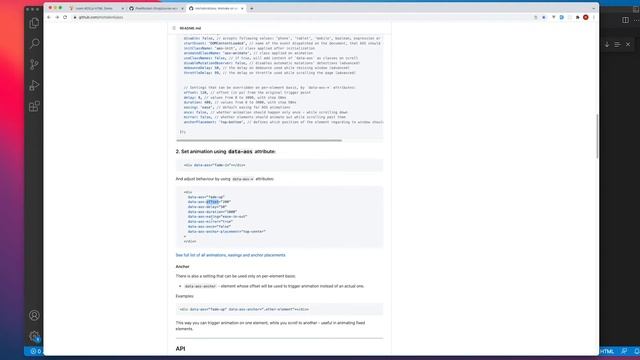This screenshot has height=360, width=640.
Task: Open 'See full list of all animations' link
Action: (x=231, y=255)
